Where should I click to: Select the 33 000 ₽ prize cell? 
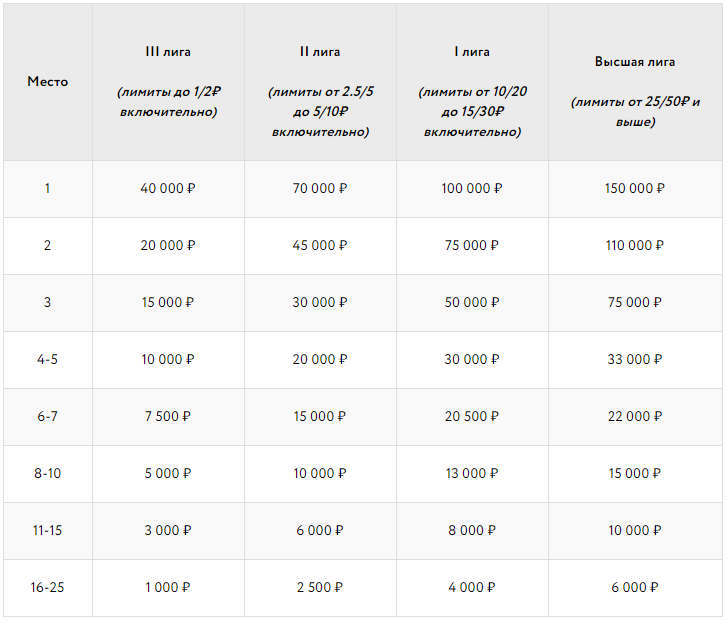(x=635, y=359)
